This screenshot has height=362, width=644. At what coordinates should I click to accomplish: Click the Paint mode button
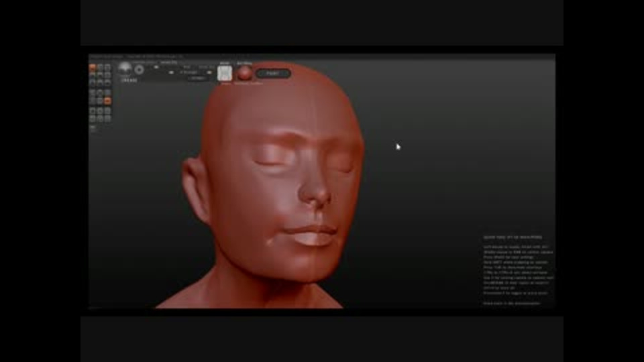coord(273,74)
